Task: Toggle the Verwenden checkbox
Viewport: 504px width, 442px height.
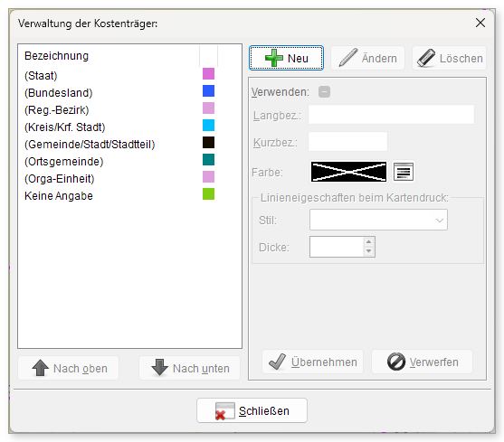Action: click(324, 92)
